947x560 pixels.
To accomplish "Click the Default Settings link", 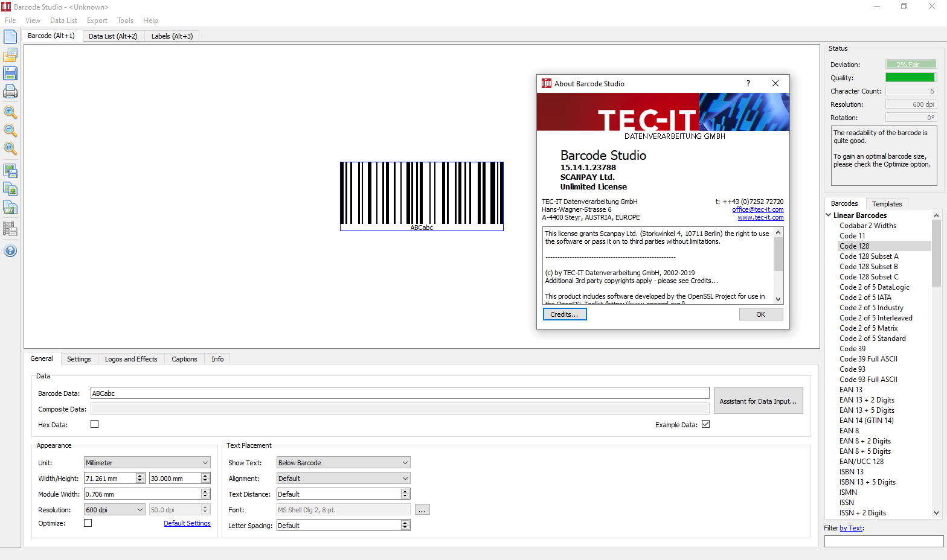I will click(187, 523).
